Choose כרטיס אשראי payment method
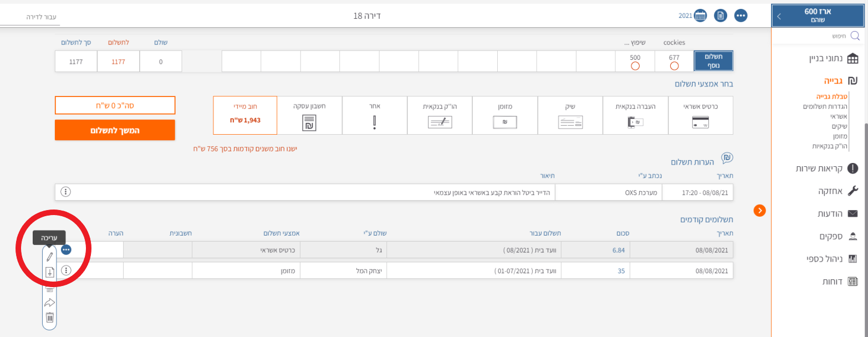 point(701,115)
